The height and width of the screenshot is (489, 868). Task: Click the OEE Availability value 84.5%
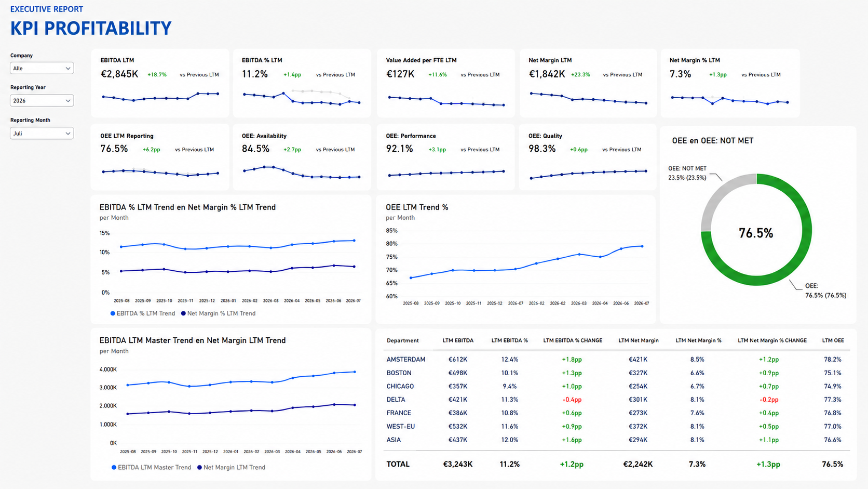(x=255, y=149)
